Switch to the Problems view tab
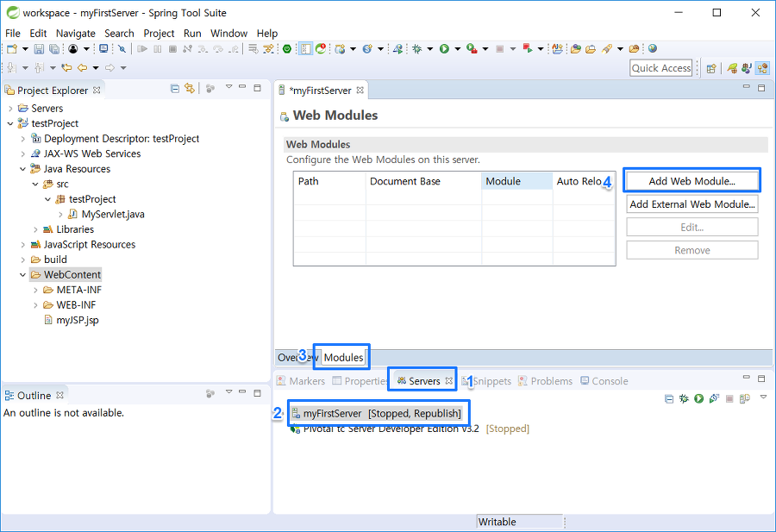Viewport: 776px width, 532px height. click(x=546, y=381)
